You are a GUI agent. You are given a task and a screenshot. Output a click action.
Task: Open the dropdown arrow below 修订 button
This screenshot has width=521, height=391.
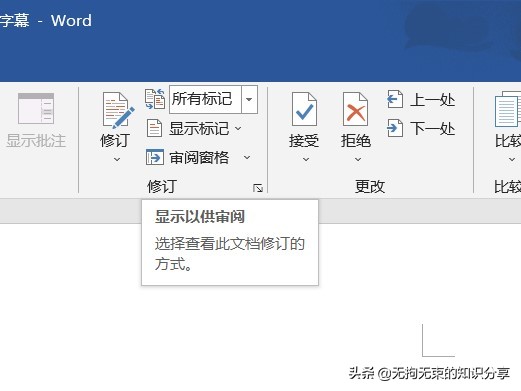(117, 160)
